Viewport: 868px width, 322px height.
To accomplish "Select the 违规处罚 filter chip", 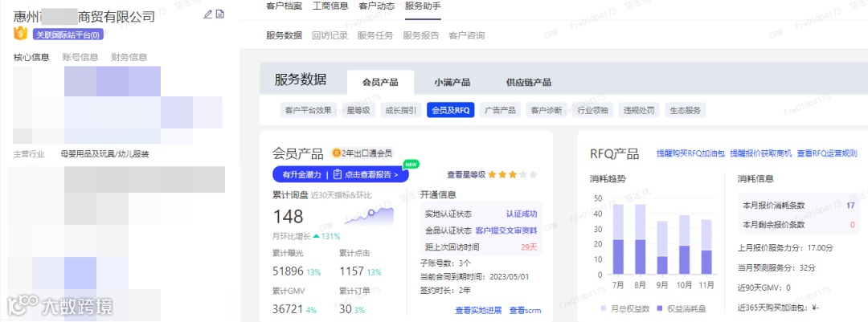I will point(639,110).
